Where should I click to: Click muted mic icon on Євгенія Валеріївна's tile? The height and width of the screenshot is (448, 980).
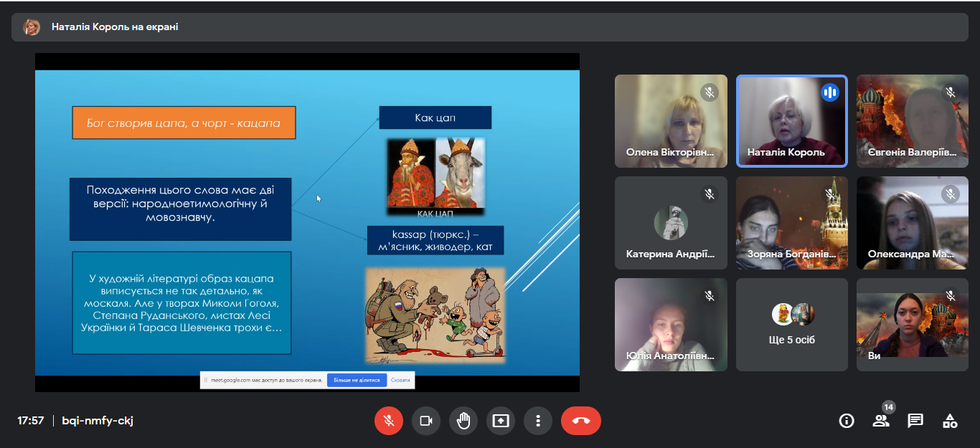click(x=951, y=92)
